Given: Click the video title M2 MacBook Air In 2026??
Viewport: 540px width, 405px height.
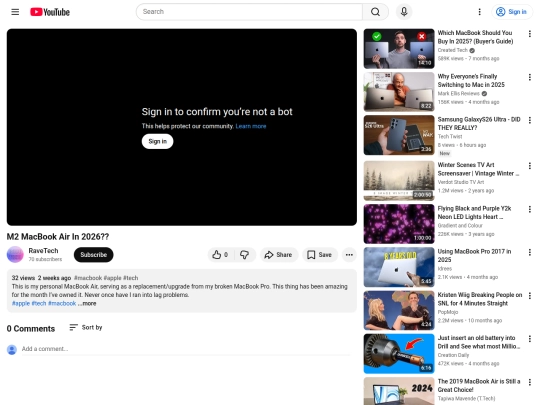Looking at the screenshot, I should click(58, 237).
